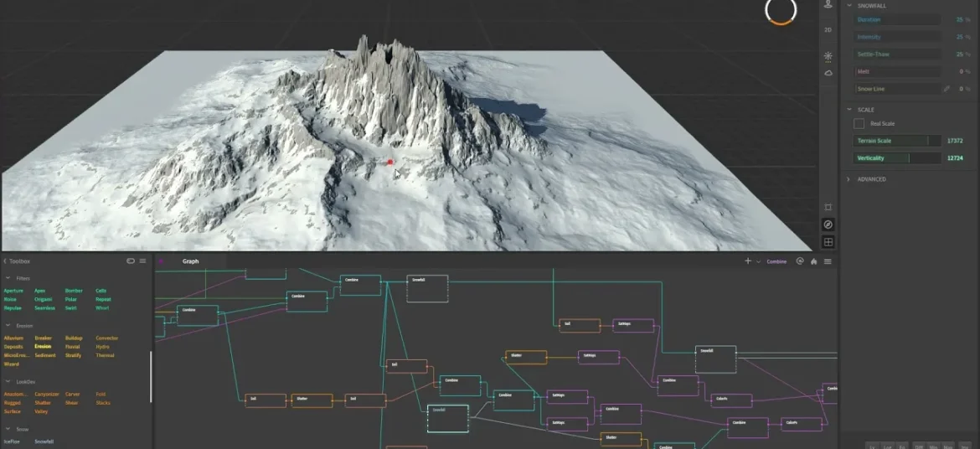The image size is (980, 449).
Task: Open the graph panel hamburger menu
Action: (828, 261)
